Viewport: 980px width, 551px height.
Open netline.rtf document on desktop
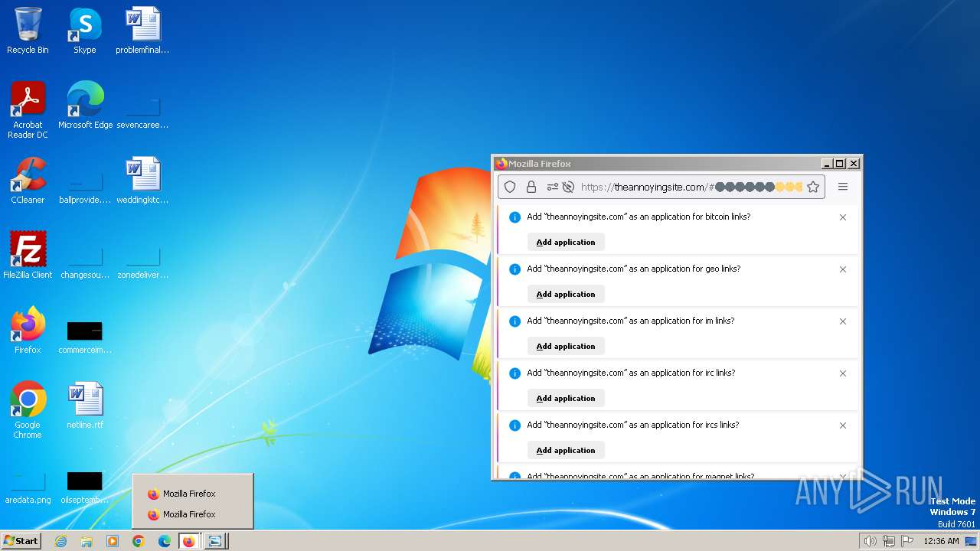85,406
